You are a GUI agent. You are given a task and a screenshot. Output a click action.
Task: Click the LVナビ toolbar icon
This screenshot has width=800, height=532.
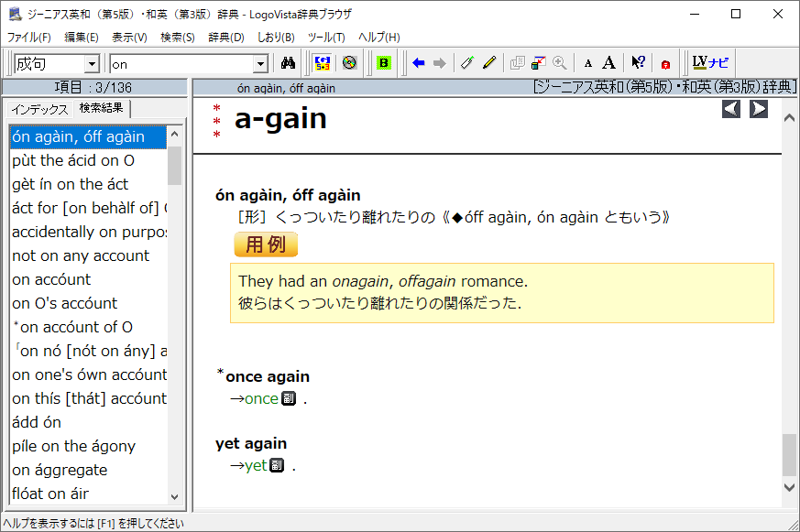coord(710,63)
